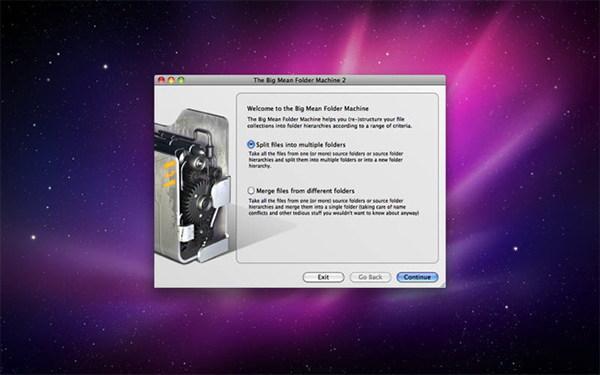
Task: Click the grayed-out Go Back button
Action: 370,277
